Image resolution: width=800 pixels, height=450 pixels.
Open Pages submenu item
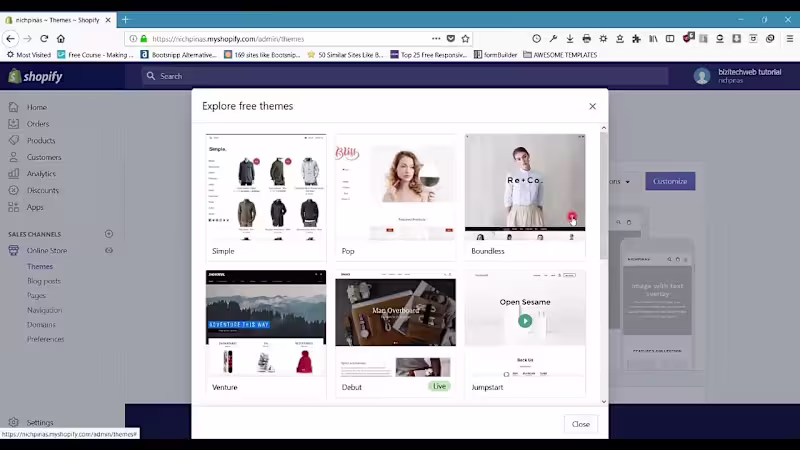pyautogui.click(x=36, y=295)
